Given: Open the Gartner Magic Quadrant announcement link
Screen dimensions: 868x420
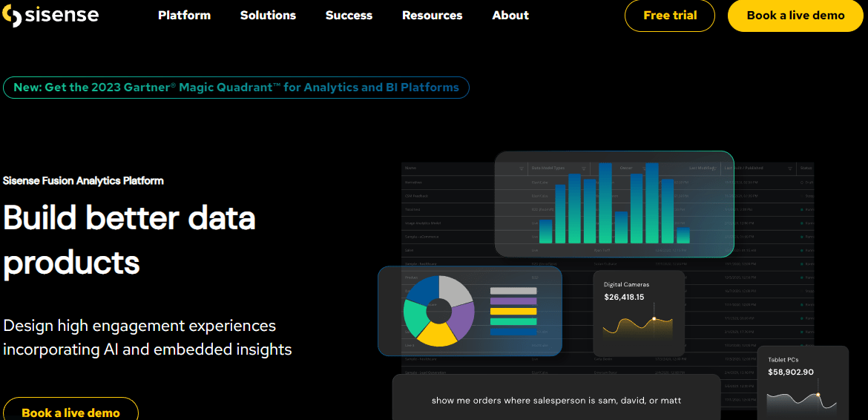Looking at the screenshot, I should (x=237, y=88).
